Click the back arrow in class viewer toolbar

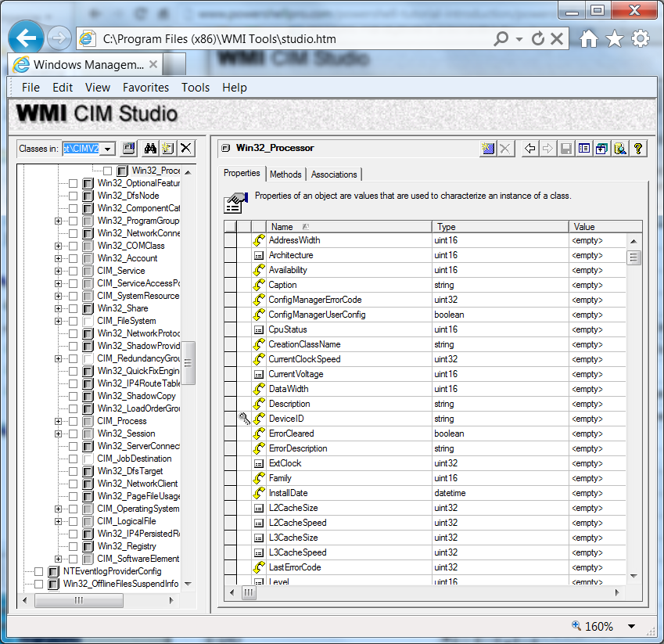click(529, 149)
